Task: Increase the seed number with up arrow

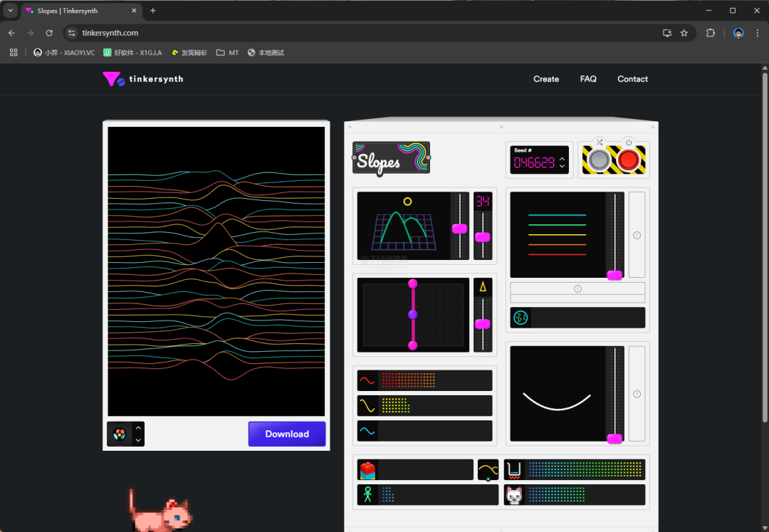Action: (x=562, y=158)
